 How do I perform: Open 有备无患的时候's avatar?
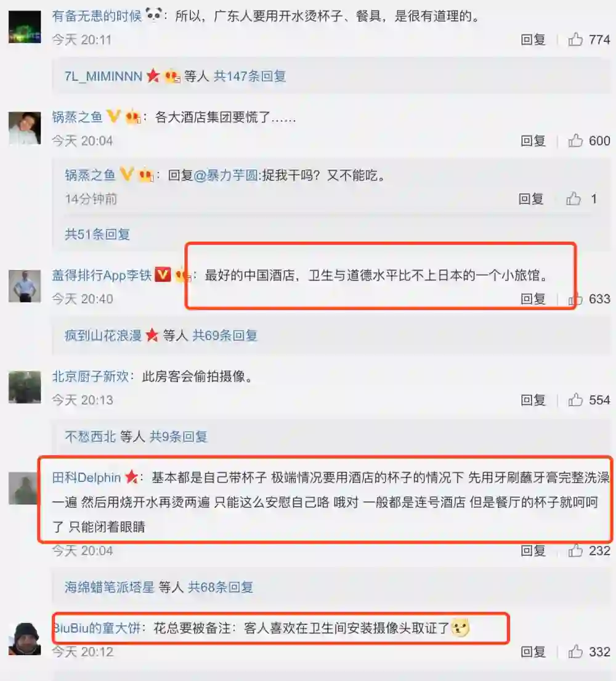(25, 27)
